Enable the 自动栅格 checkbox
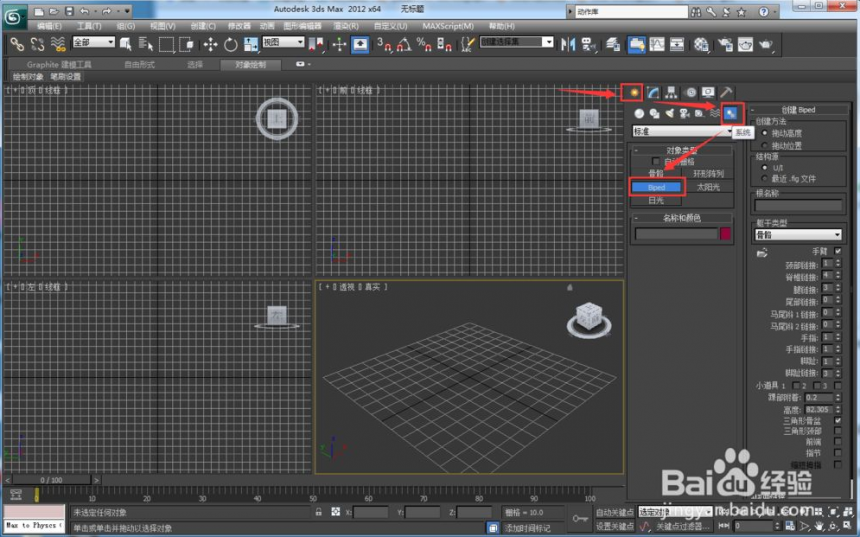The image size is (860, 537). 655,161
